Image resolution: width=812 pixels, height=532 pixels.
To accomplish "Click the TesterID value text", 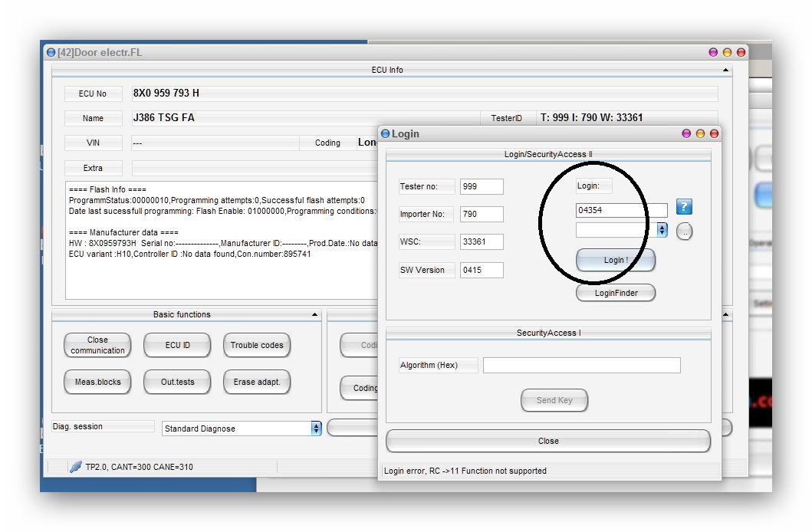I will click(591, 117).
